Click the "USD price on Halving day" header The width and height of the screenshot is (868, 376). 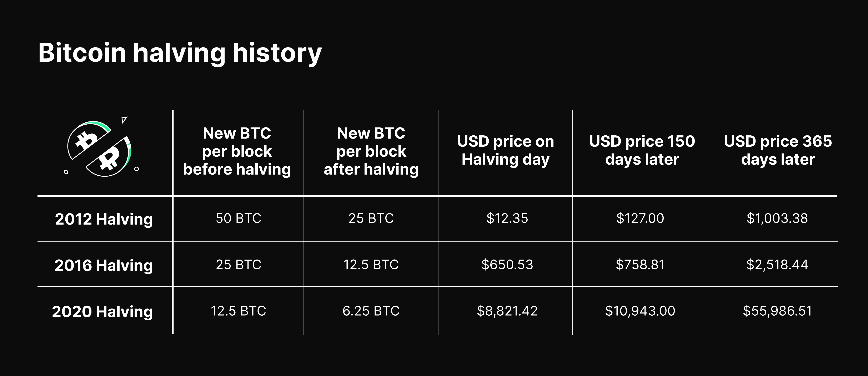[505, 150]
